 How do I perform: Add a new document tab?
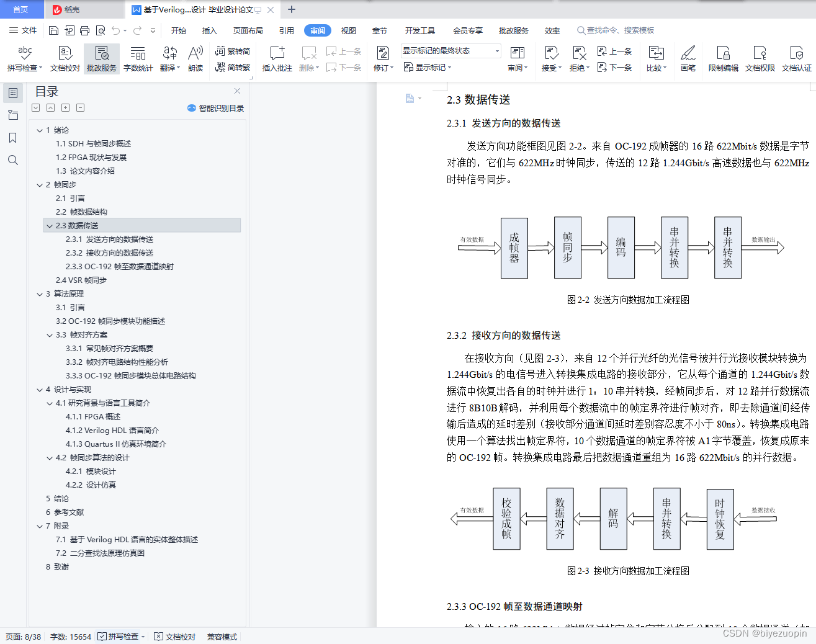tap(292, 9)
